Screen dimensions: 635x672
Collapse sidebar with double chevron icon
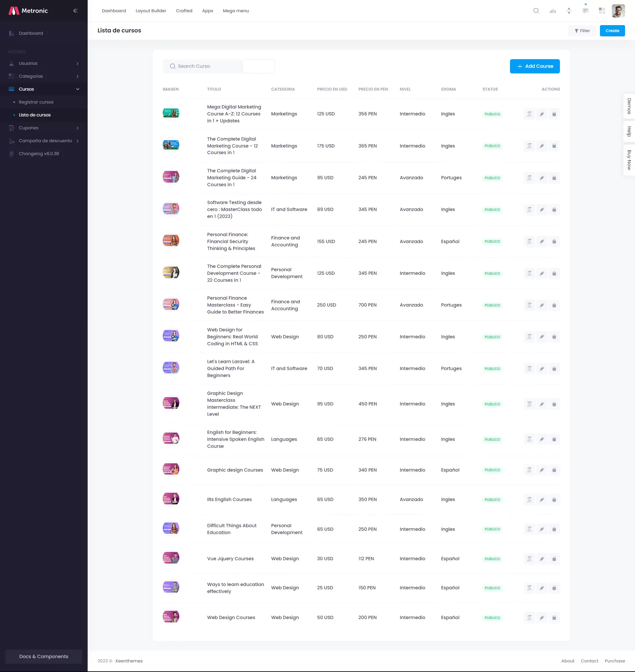(x=75, y=11)
